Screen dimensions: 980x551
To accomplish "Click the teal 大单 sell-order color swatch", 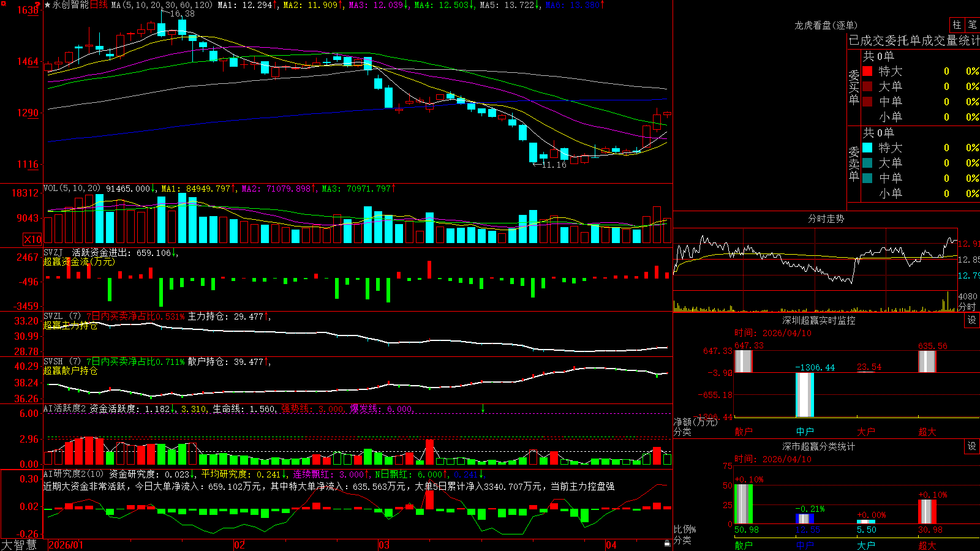I will click(x=867, y=163).
